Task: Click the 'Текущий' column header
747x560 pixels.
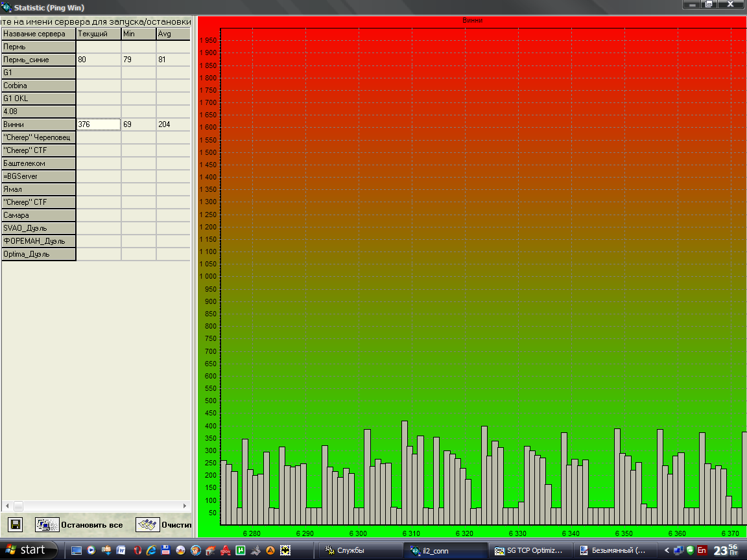Action: [x=98, y=34]
